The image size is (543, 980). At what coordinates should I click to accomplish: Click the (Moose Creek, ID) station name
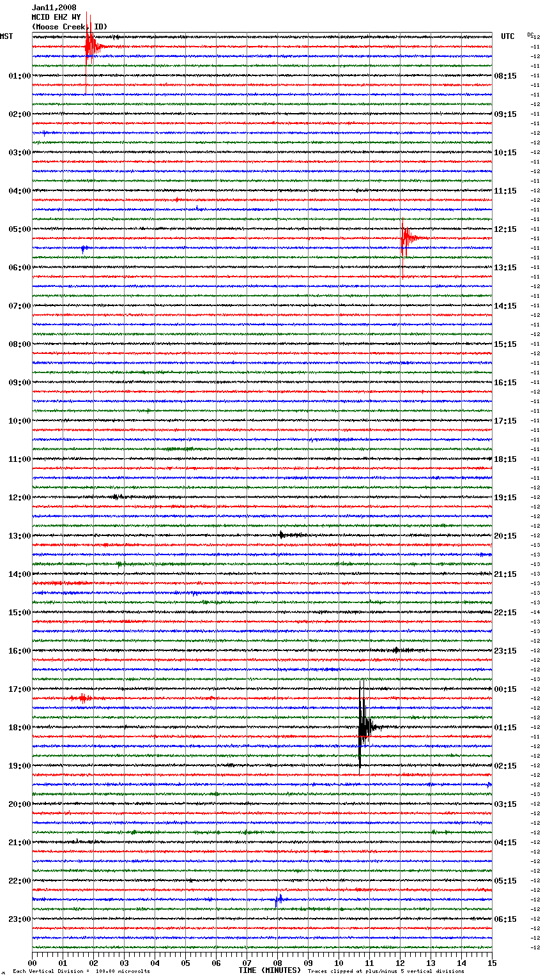(70, 27)
